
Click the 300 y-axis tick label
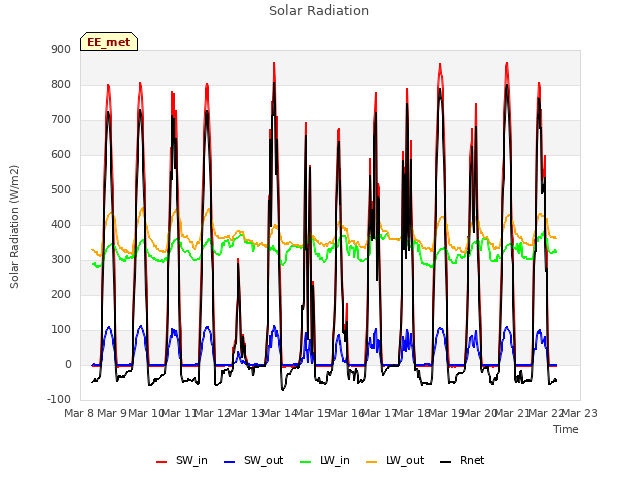(61, 260)
